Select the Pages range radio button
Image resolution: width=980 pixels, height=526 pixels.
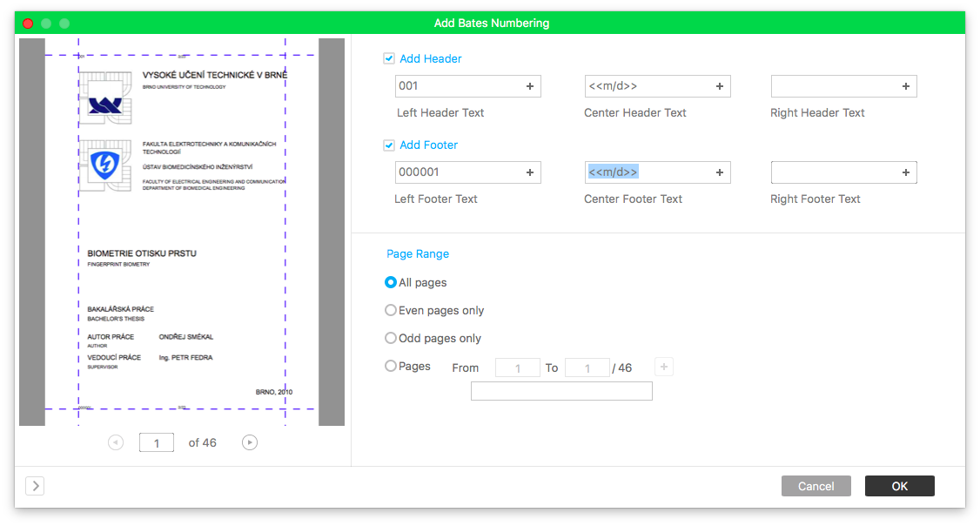point(391,366)
